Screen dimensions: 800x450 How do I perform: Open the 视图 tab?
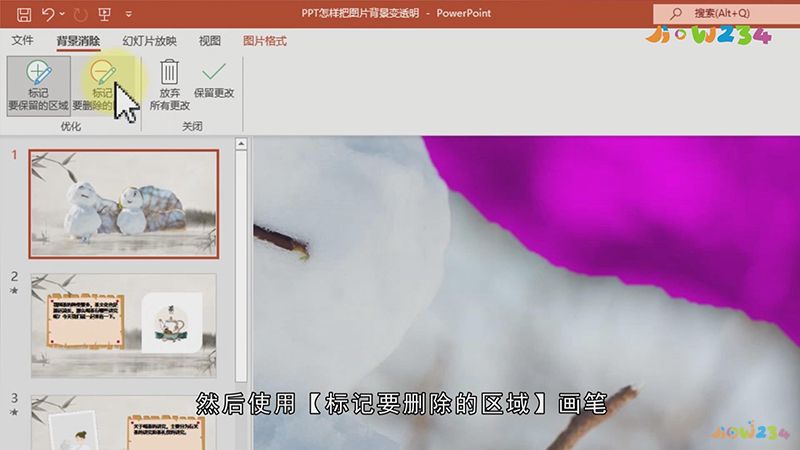pos(210,41)
